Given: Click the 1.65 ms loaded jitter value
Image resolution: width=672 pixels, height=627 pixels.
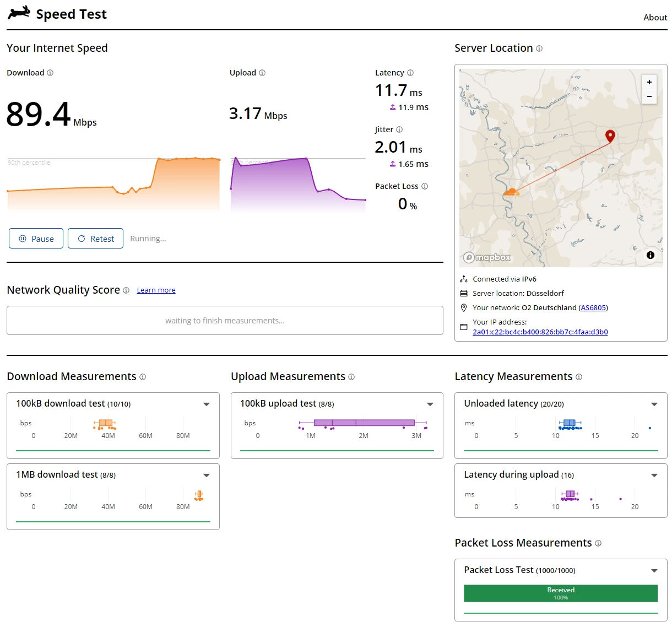Looking at the screenshot, I should tap(409, 164).
